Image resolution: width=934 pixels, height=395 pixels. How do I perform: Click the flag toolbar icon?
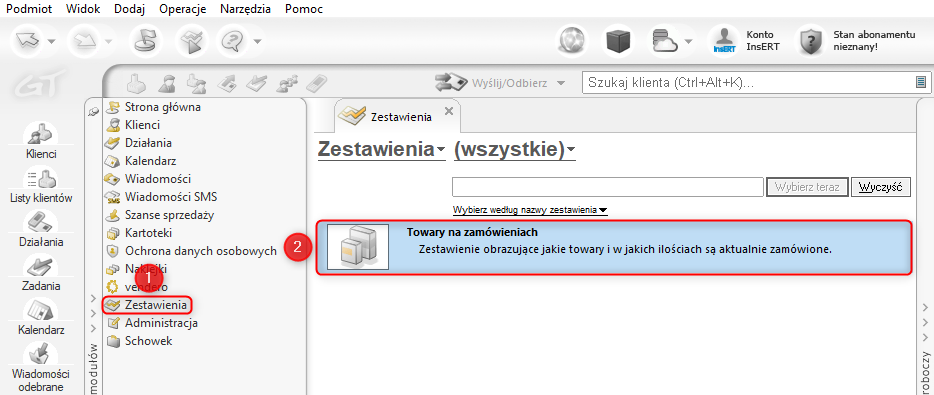click(x=147, y=41)
